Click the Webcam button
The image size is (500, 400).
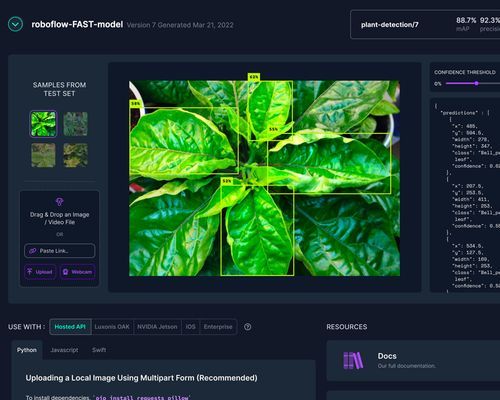(x=78, y=272)
